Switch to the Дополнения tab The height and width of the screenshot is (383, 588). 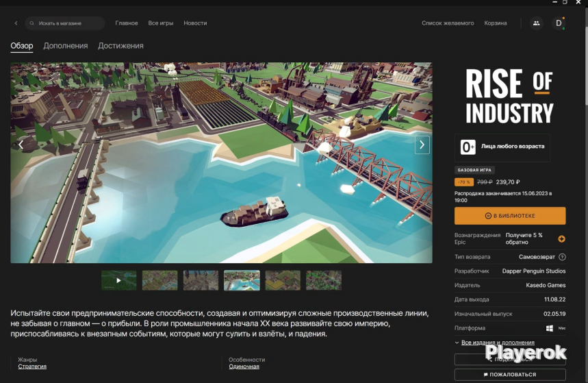[65, 46]
